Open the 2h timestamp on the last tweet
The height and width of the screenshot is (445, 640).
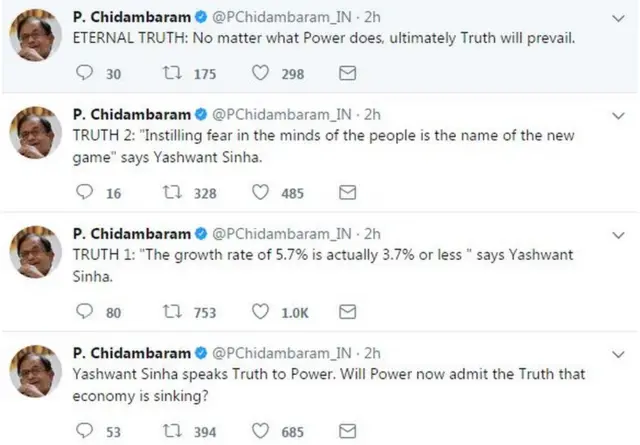pos(372,353)
